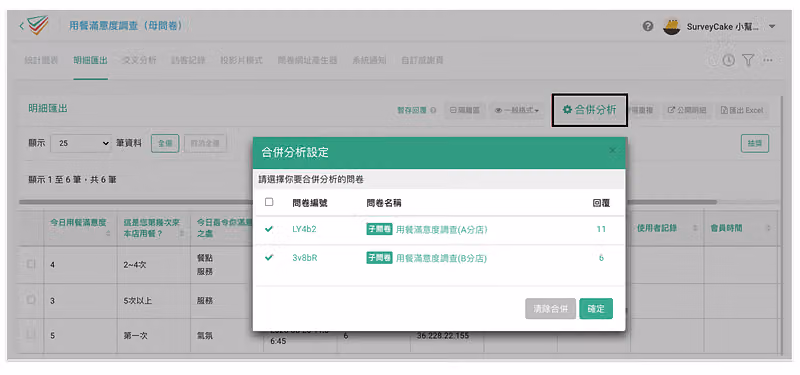Switch to the 交叉分析 tab
Screen dimensions: 800x375
click(139, 60)
